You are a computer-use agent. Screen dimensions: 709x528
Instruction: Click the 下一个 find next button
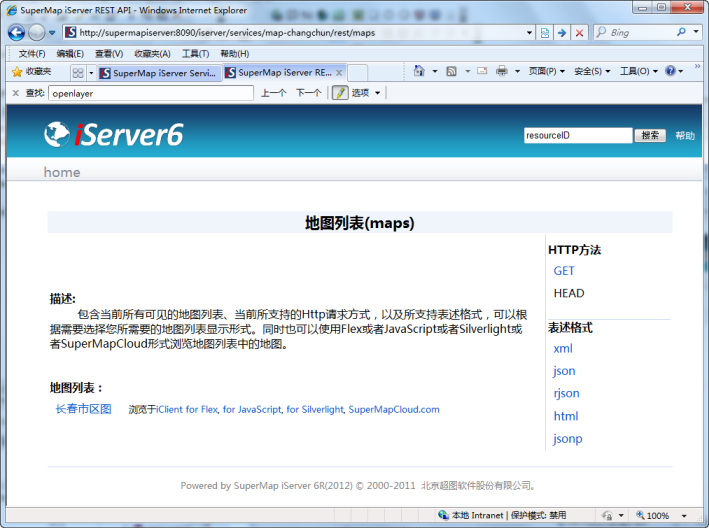pos(308,93)
